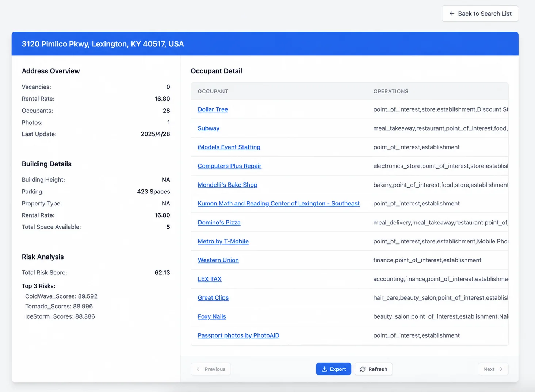The width and height of the screenshot is (535, 392).
Task: Click the Total Space Available value 5
Action: point(168,227)
